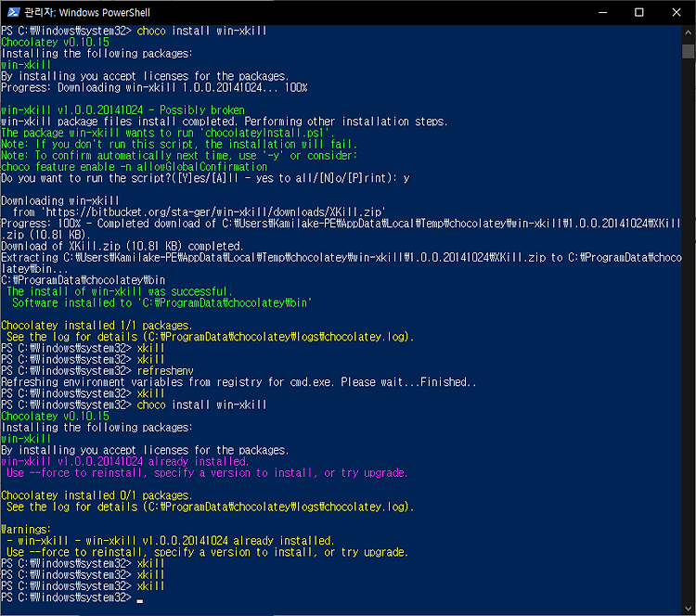Close the PowerShell window

point(676,12)
